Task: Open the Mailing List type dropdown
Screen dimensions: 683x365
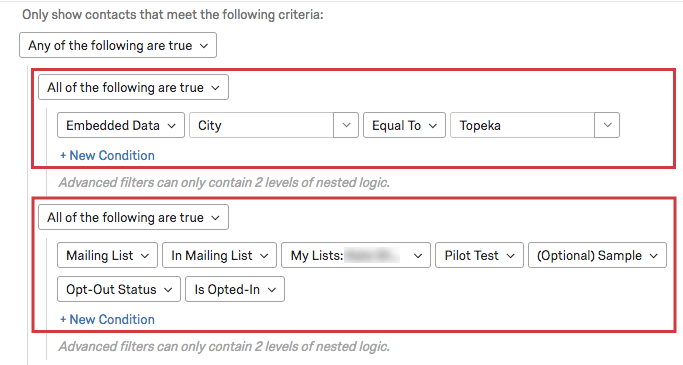Action: [107, 255]
